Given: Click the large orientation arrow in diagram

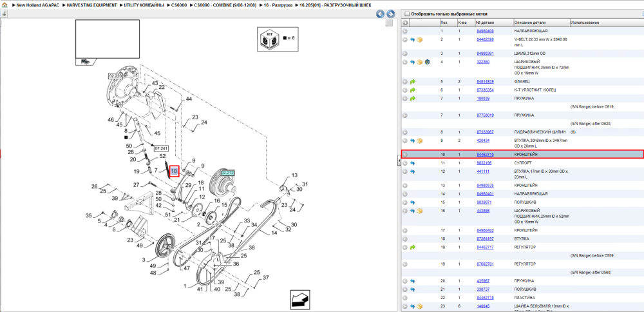Looking at the screenshot, I should click(300, 299).
